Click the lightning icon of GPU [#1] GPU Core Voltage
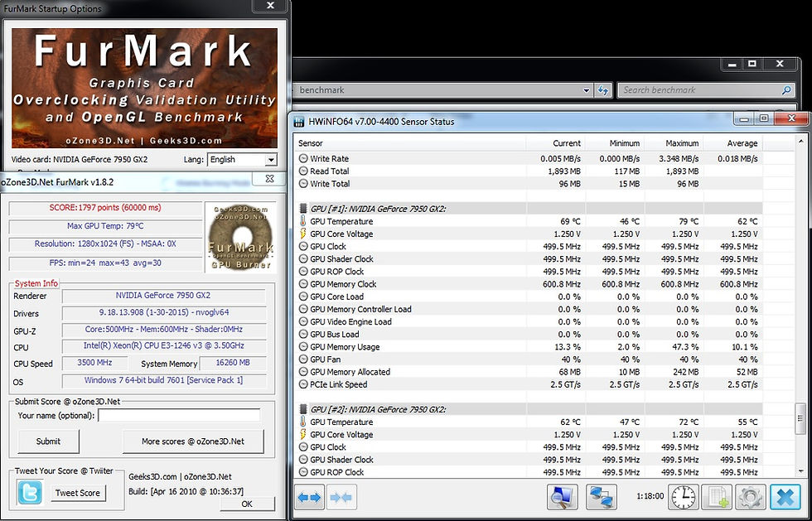This screenshot has width=812, height=521. click(x=303, y=234)
